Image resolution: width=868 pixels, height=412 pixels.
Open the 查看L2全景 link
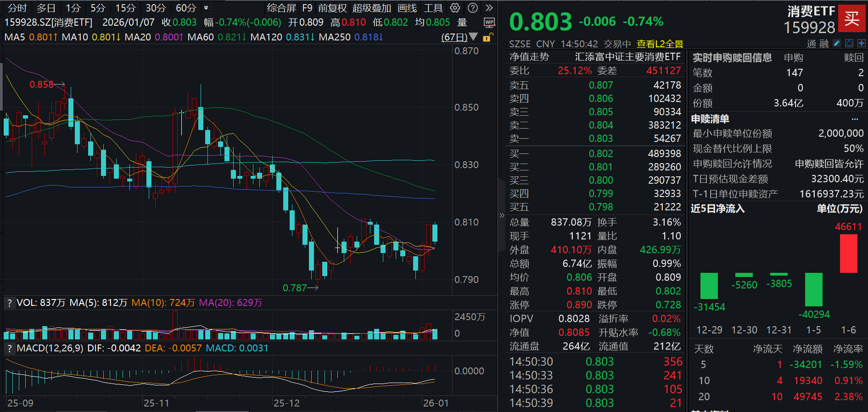click(660, 44)
